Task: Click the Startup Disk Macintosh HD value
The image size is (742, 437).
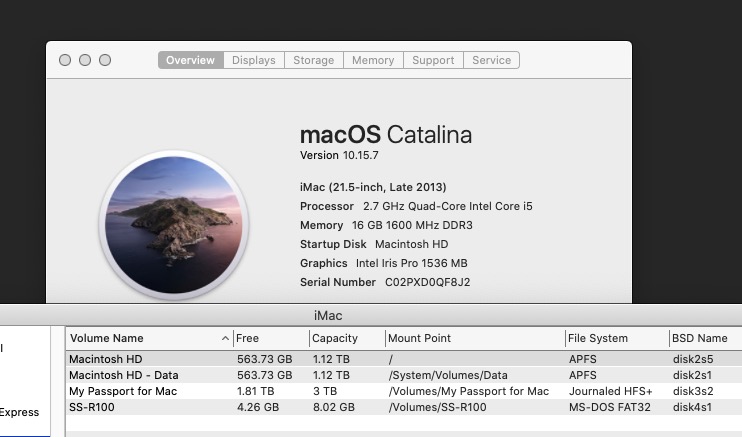Action: click(411, 244)
